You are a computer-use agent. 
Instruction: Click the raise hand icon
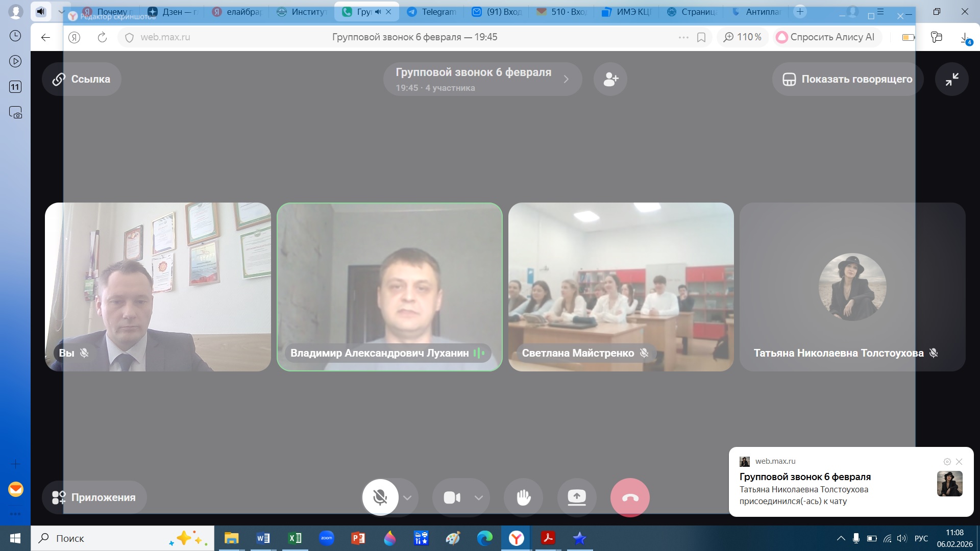523,497
